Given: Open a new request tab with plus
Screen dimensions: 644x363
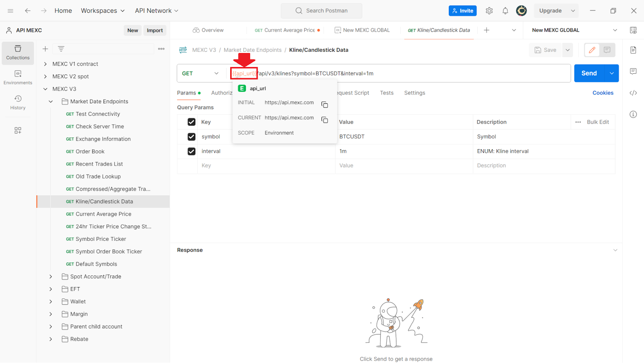Looking at the screenshot, I should click(x=486, y=30).
